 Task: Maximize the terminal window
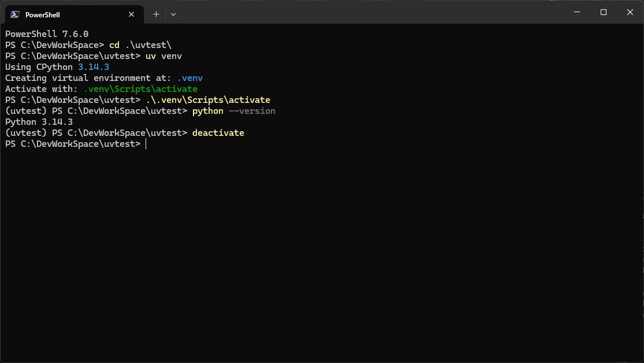604,12
